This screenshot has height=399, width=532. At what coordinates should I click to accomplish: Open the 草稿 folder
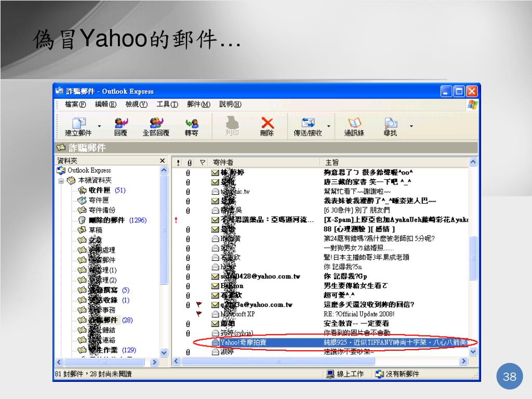pyautogui.click(x=90, y=230)
